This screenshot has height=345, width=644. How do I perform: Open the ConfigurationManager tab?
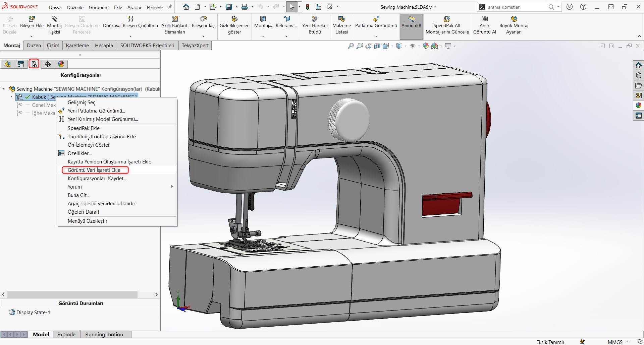[x=34, y=64]
